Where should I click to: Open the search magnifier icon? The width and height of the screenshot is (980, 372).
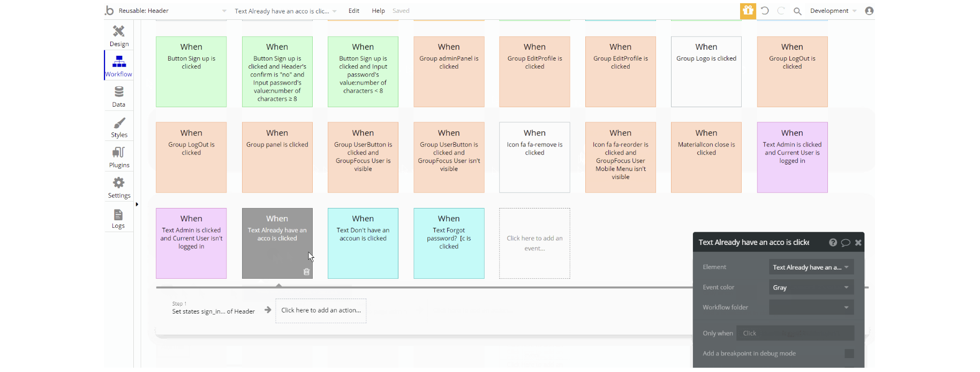point(797,11)
